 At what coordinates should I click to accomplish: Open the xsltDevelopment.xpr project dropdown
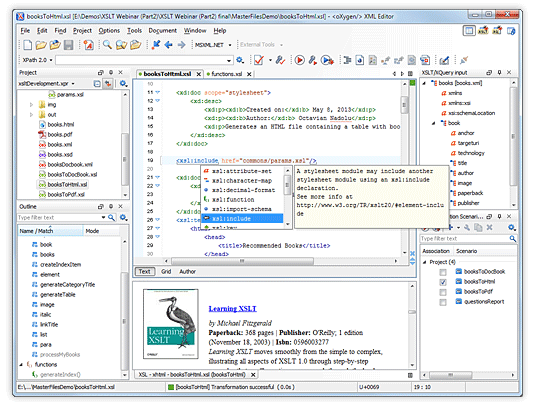click(73, 84)
